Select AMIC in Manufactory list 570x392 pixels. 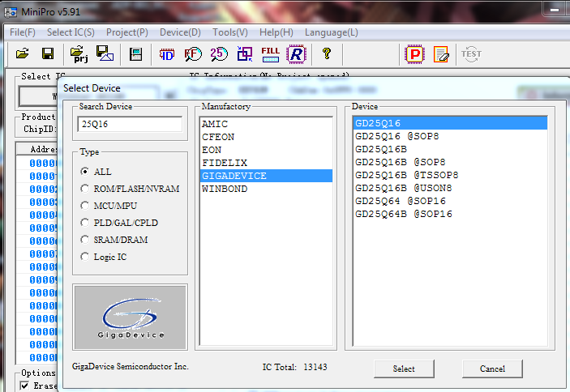click(266, 124)
